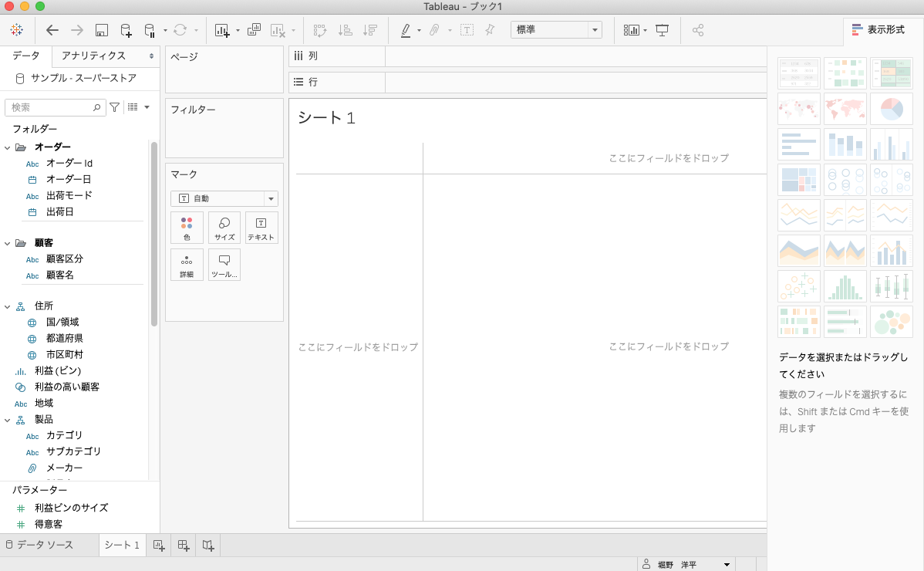Switch to the データ tab

(26, 56)
